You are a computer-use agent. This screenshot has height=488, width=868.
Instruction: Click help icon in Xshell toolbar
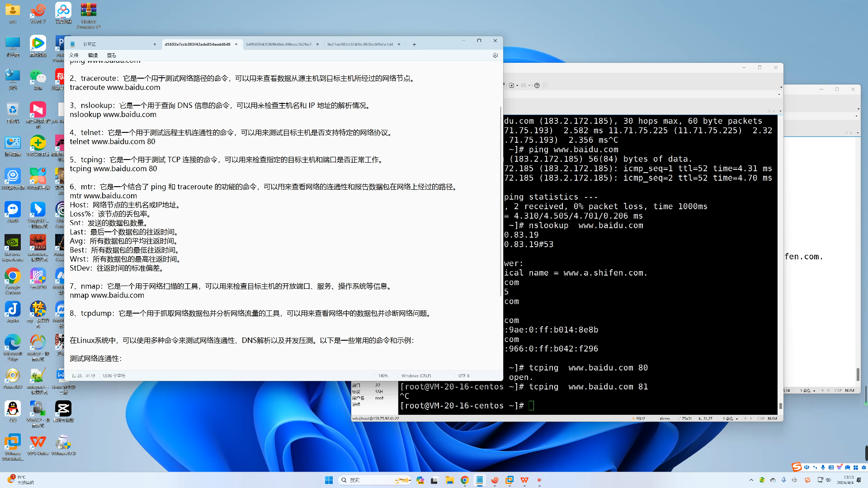tap(537, 85)
